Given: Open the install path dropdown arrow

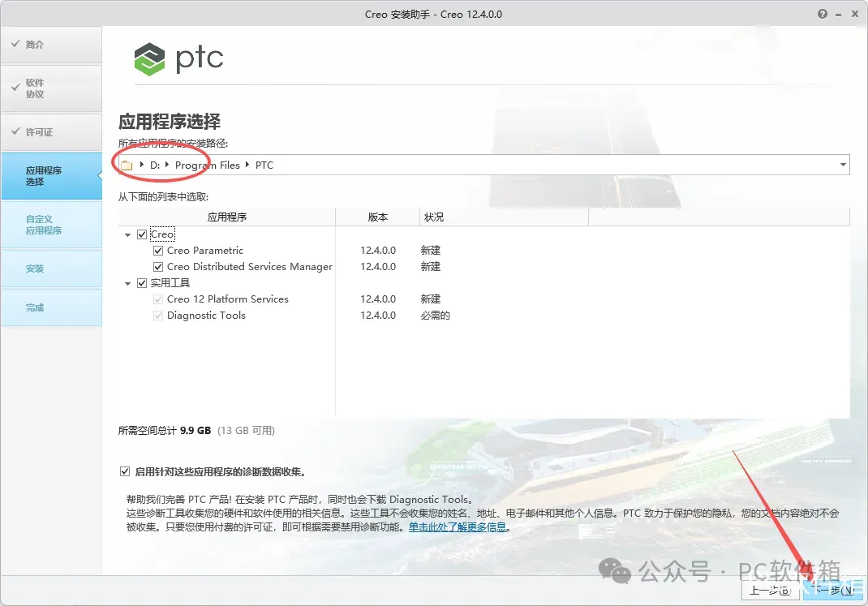Looking at the screenshot, I should click(x=843, y=165).
